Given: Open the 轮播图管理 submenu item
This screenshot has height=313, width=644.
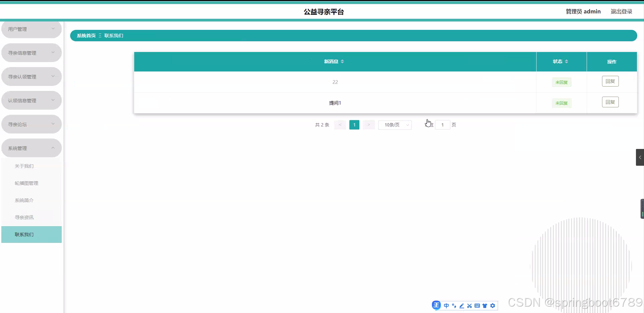Looking at the screenshot, I should [x=32, y=183].
